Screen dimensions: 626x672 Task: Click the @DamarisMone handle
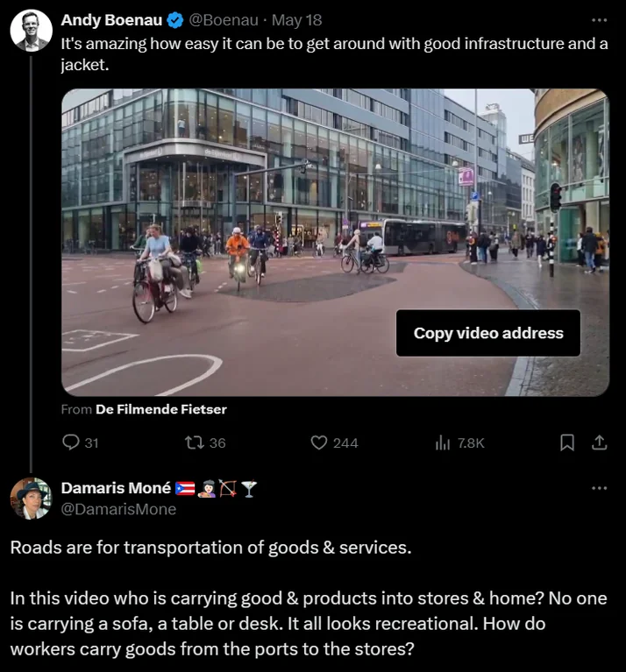118,509
